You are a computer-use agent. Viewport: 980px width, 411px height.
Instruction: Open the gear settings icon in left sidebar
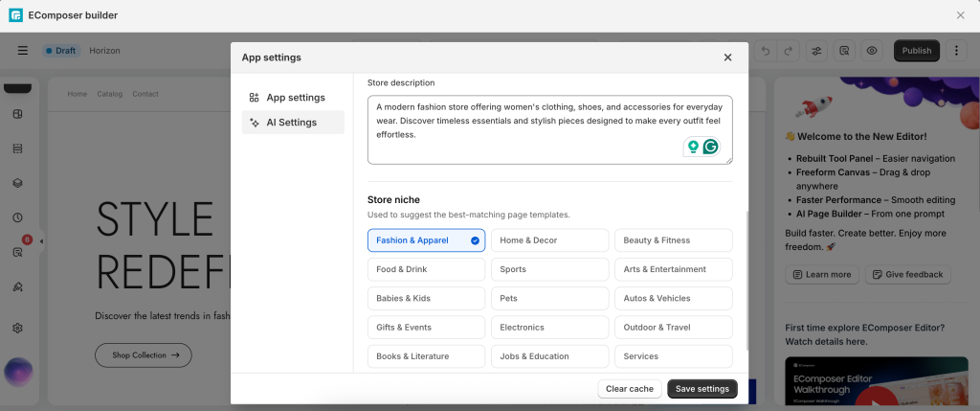17,328
